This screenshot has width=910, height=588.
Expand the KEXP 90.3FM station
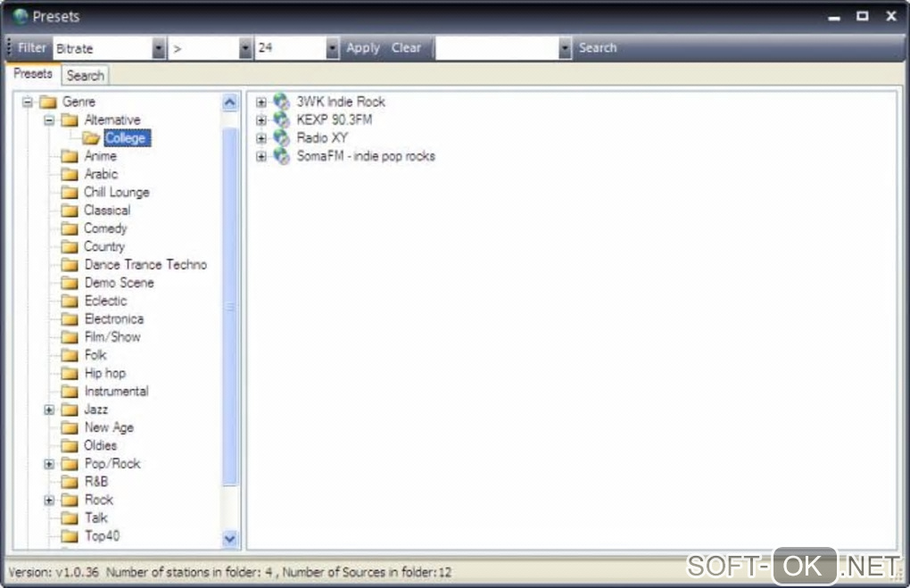261,120
